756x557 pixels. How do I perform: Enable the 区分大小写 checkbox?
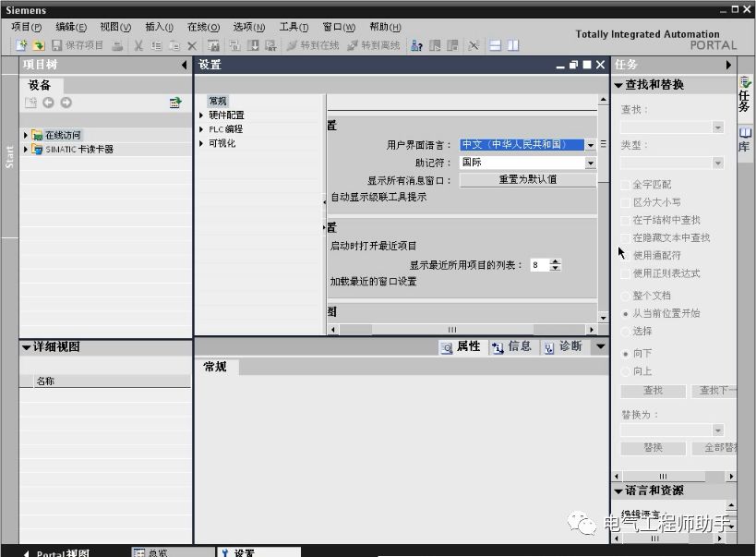[626, 202]
